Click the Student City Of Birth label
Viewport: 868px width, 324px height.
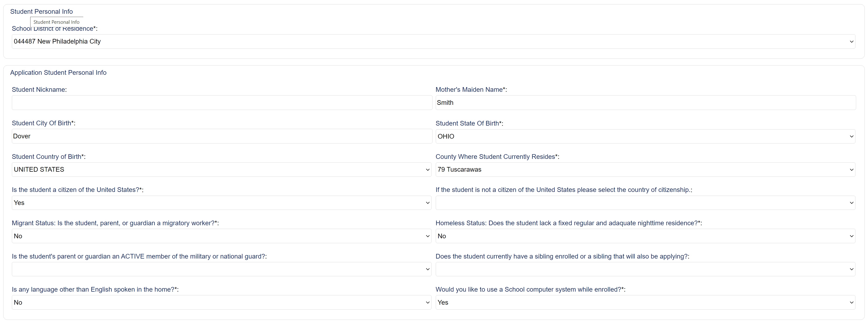(44, 123)
